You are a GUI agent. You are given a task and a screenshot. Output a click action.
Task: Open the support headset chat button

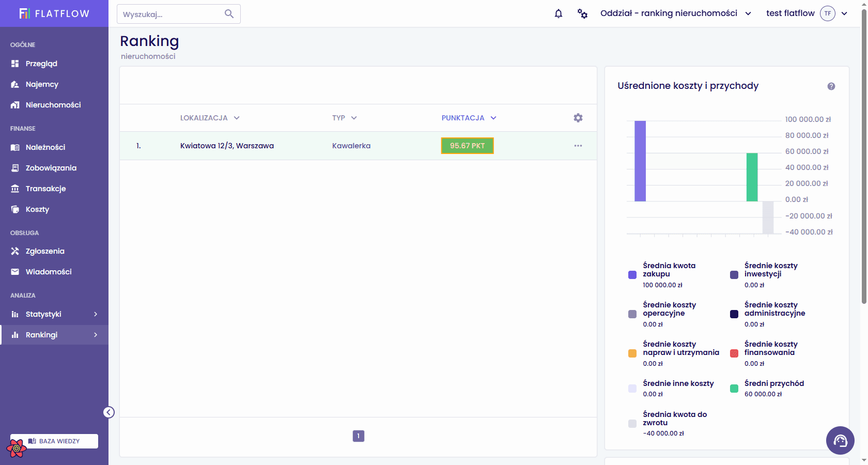coord(840,440)
